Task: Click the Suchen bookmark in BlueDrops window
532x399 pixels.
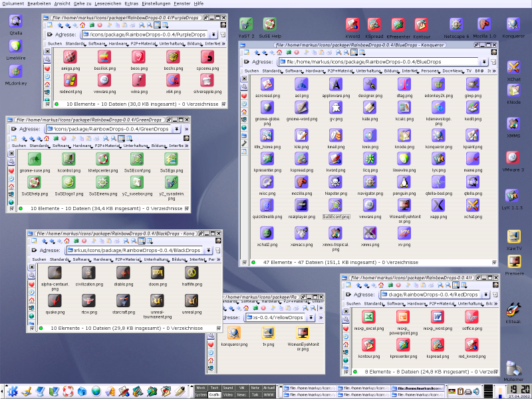Action: click(x=251, y=71)
